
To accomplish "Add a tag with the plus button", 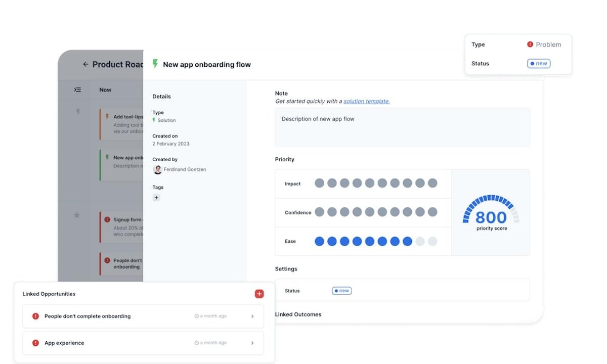I will [156, 198].
